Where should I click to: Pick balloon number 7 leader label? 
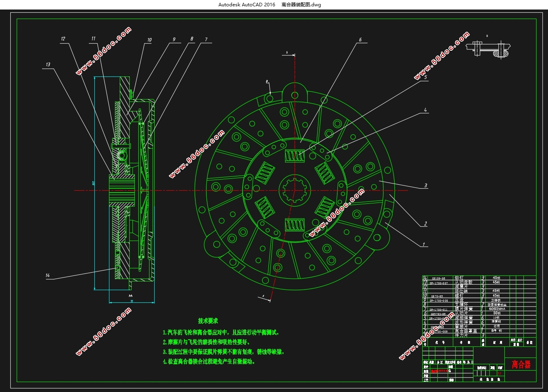pyautogui.click(x=206, y=39)
